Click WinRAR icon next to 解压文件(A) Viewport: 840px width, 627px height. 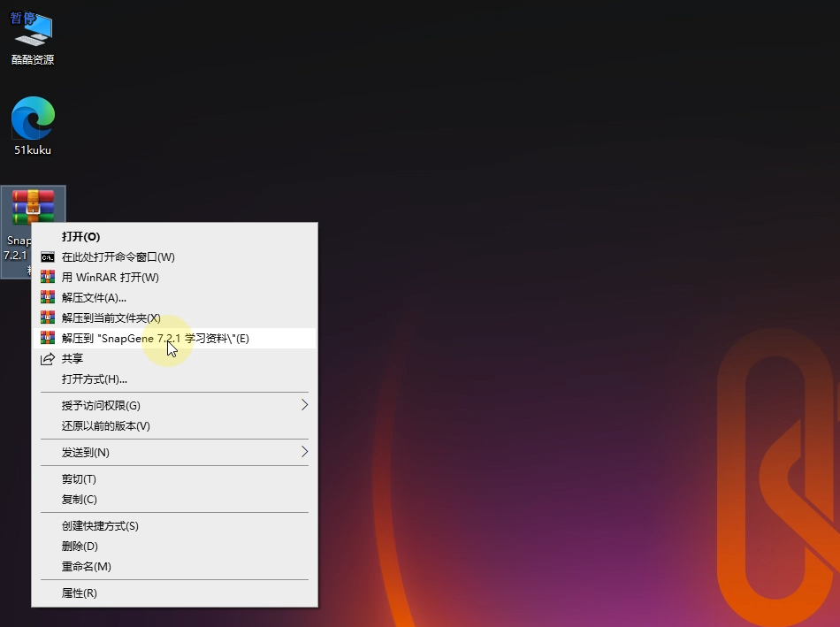(x=48, y=298)
